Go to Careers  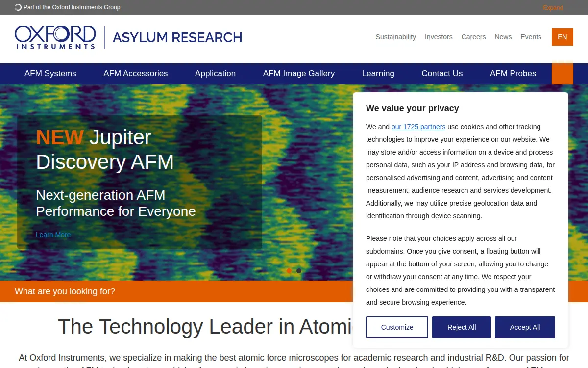(473, 37)
